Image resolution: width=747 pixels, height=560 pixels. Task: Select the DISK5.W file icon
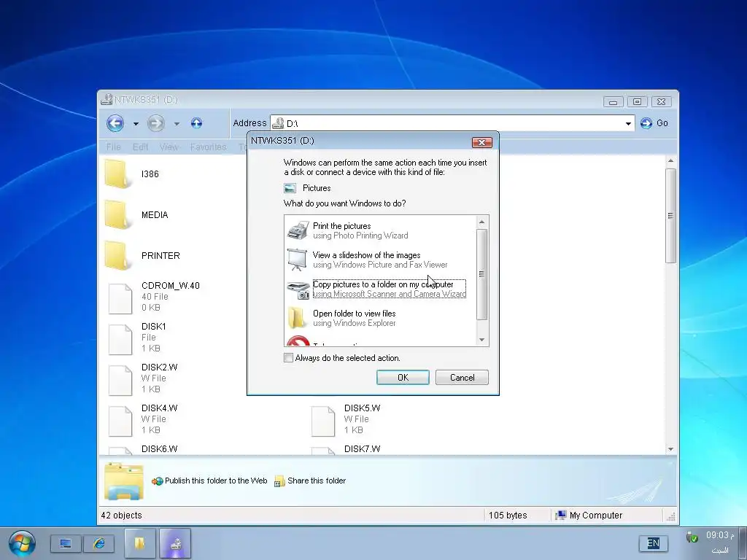coord(323,421)
